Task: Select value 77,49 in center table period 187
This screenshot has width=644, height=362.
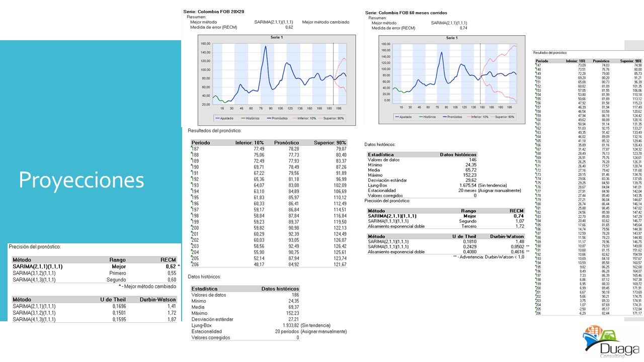Action: click(x=258, y=149)
